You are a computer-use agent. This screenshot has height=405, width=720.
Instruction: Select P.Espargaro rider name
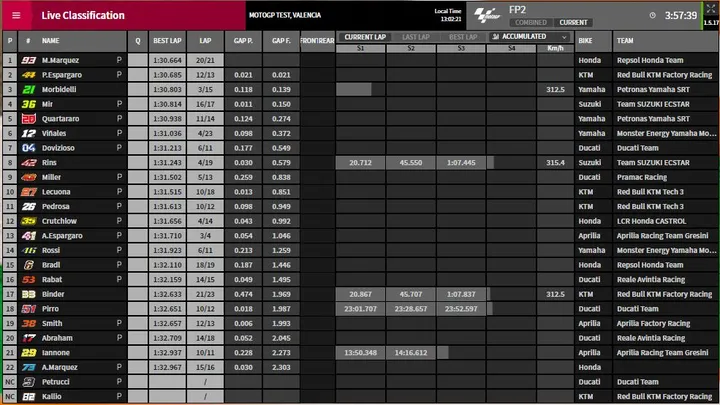point(62,75)
